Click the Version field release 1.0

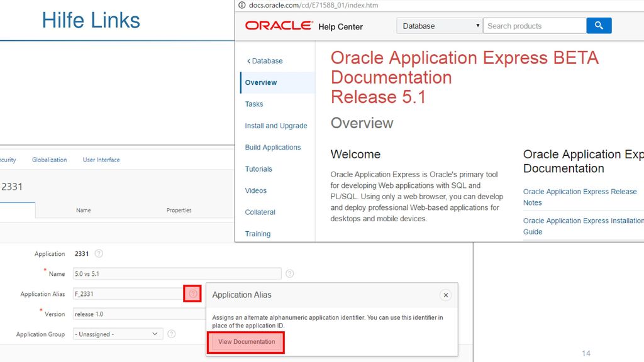pyautogui.click(x=139, y=314)
